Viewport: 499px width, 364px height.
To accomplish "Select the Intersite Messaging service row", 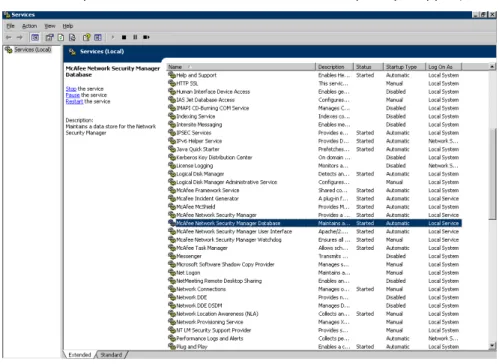I will [314, 125].
